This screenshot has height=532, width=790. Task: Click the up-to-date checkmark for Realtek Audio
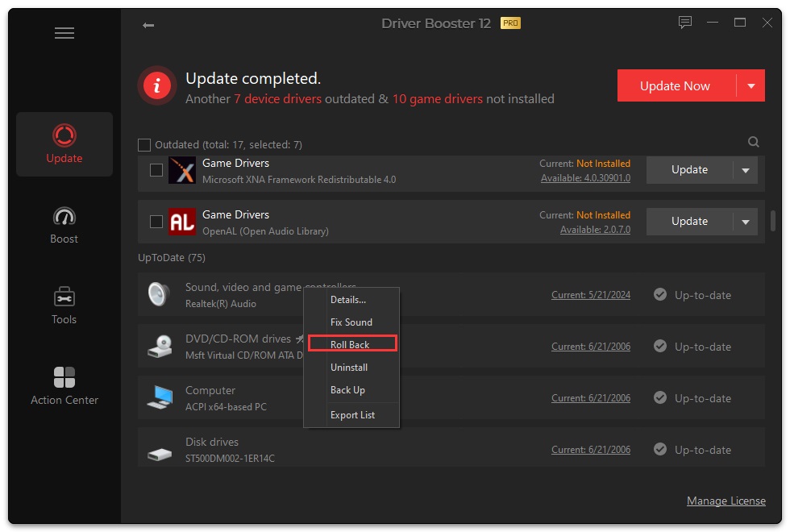660,295
